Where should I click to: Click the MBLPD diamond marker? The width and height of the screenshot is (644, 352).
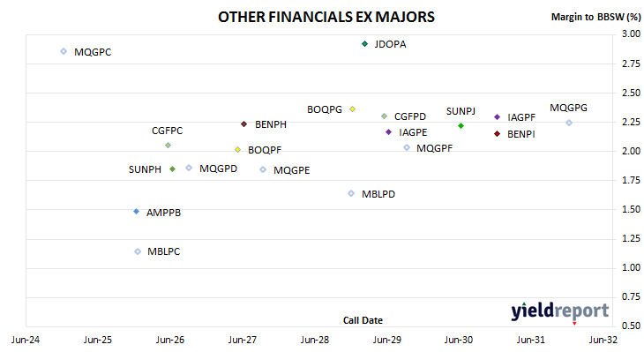351,193
